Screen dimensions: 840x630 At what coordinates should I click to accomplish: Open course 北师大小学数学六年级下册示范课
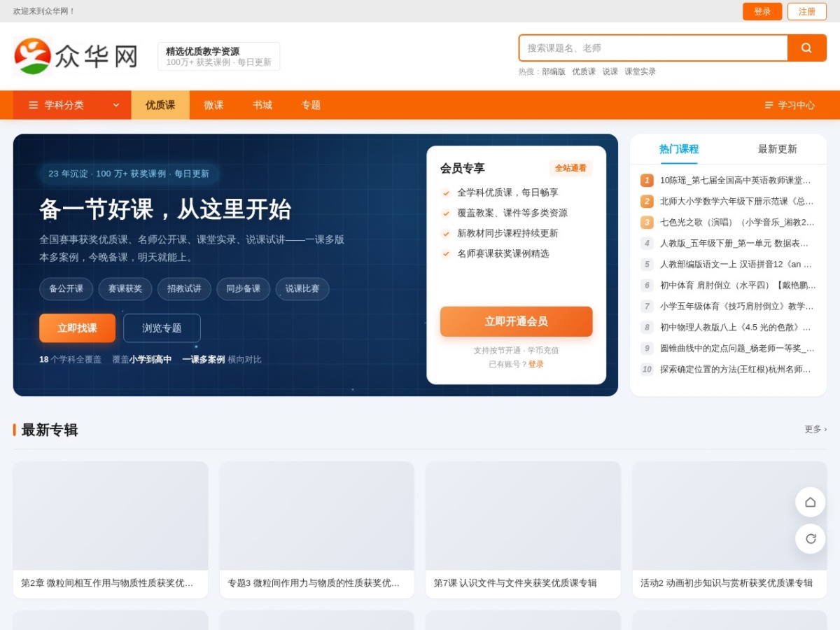click(737, 202)
